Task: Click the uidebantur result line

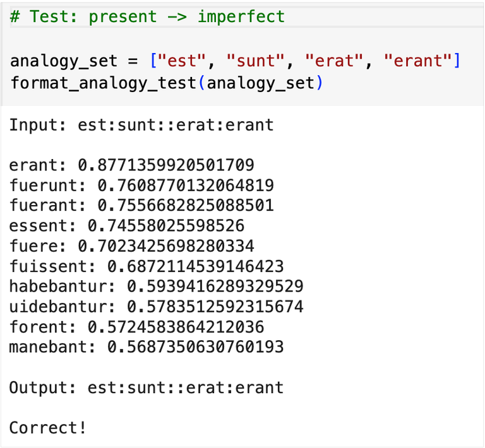Action: tap(157, 307)
